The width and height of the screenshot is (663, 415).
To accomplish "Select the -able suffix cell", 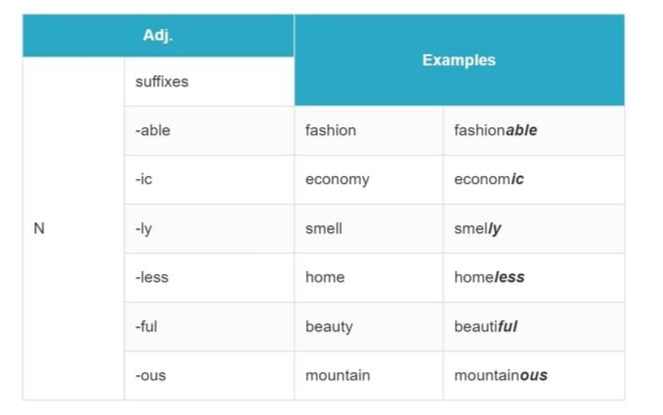I will [209, 131].
